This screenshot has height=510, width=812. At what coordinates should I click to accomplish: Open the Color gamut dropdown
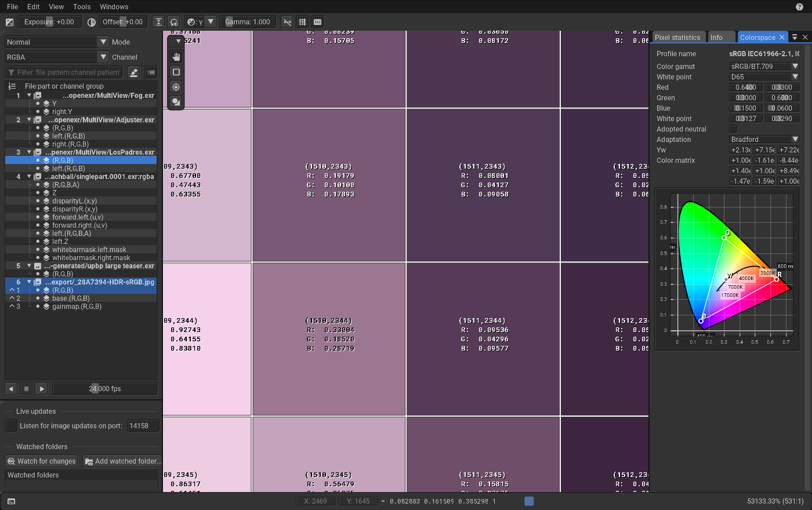tap(764, 67)
